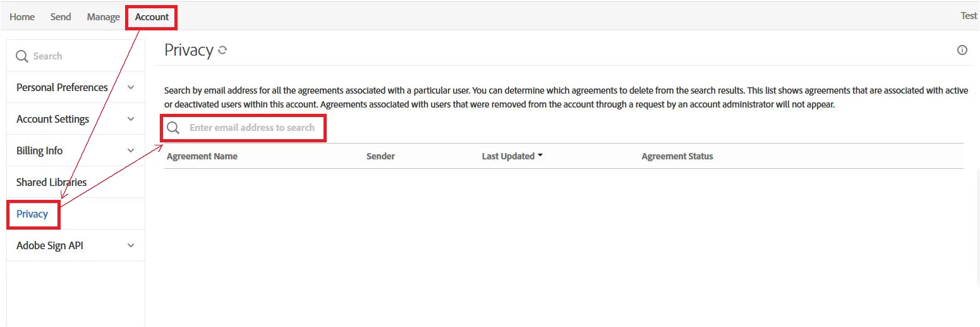The image size is (980, 327).
Task: Click the sidebar Search field
Action: click(x=76, y=56)
